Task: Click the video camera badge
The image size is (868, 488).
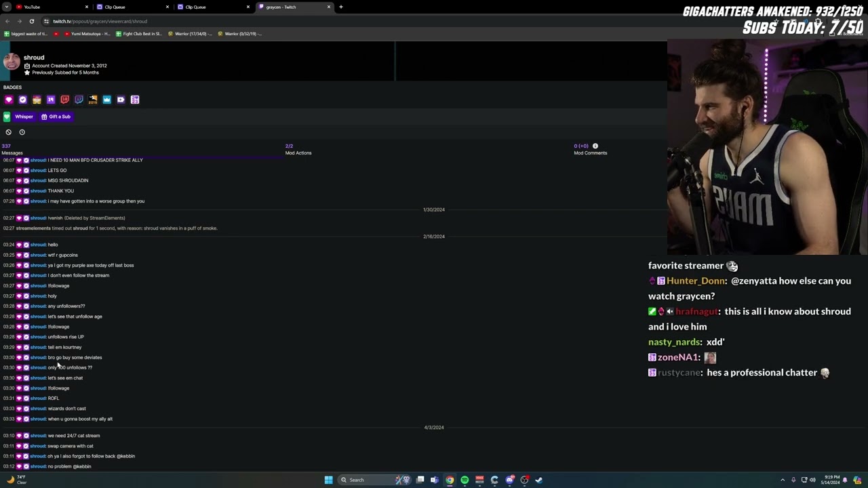Action: (121, 100)
